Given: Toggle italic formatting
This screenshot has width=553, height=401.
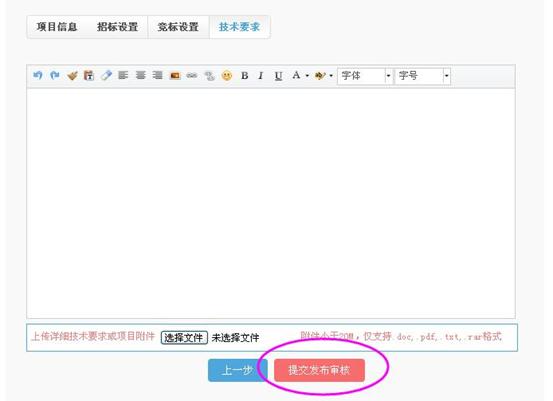Looking at the screenshot, I should [x=261, y=75].
